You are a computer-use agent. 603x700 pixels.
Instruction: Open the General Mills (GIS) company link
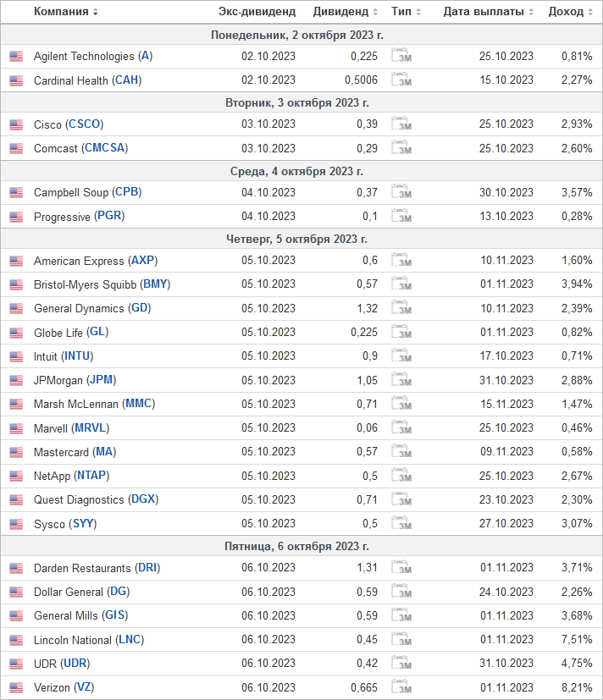[x=80, y=615]
